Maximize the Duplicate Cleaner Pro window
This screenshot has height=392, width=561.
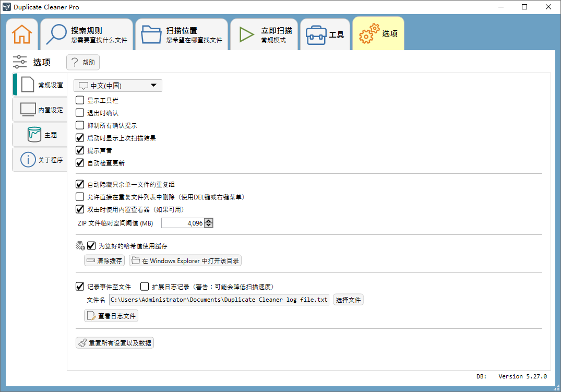[524, 7]
